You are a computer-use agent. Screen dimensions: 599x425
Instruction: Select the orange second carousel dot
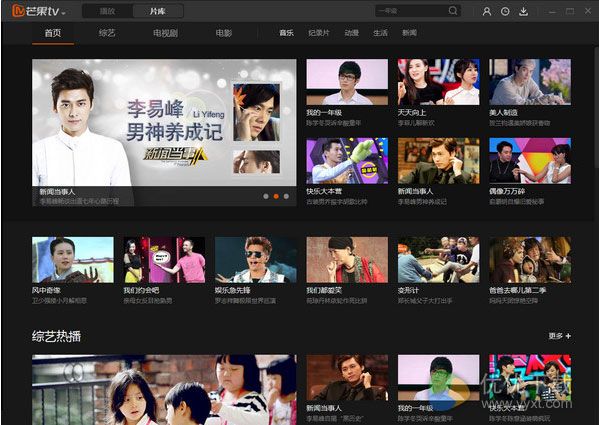(276, 196)
